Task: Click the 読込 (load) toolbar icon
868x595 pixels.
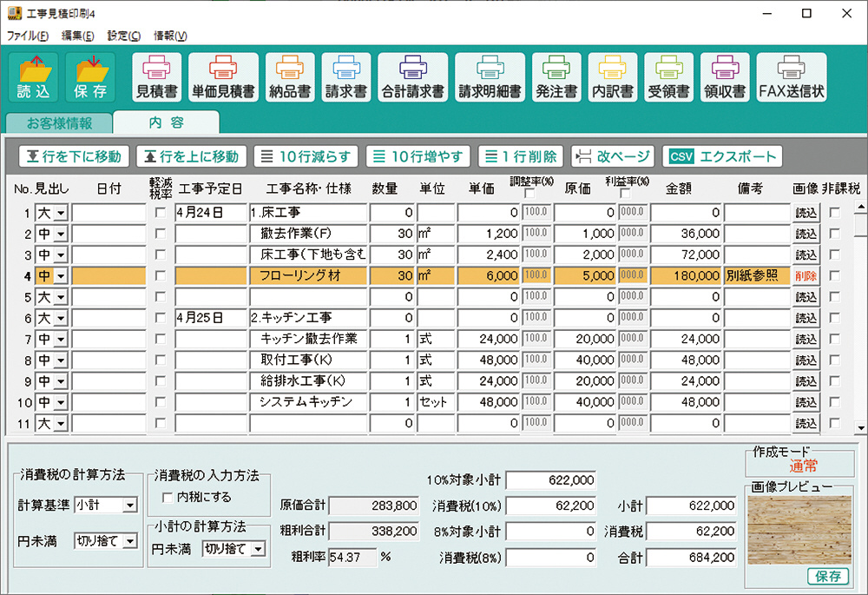Action: point(33,77)
